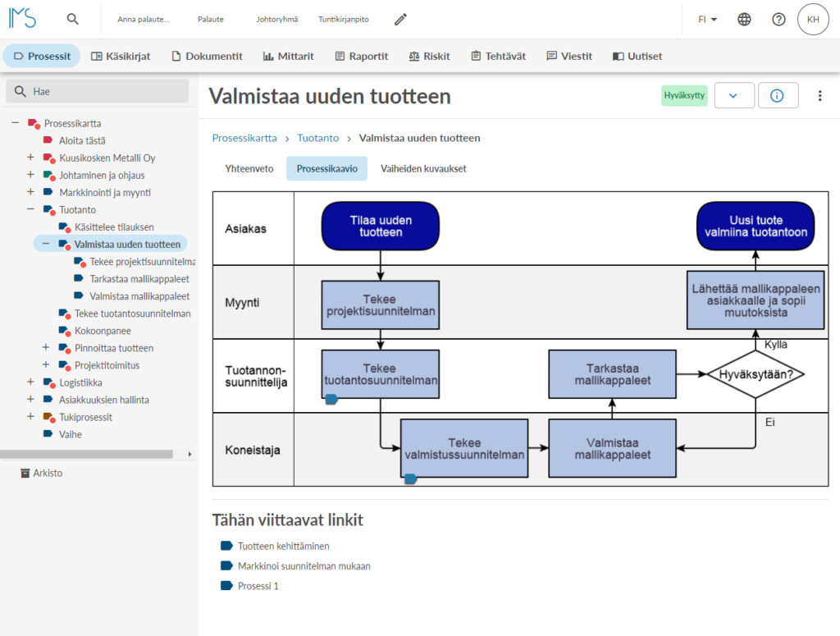This screenshot has height=636, width=840.
Task: Expand Pinnoittaa tuotteen tree node
Action: tap(46, 347)
